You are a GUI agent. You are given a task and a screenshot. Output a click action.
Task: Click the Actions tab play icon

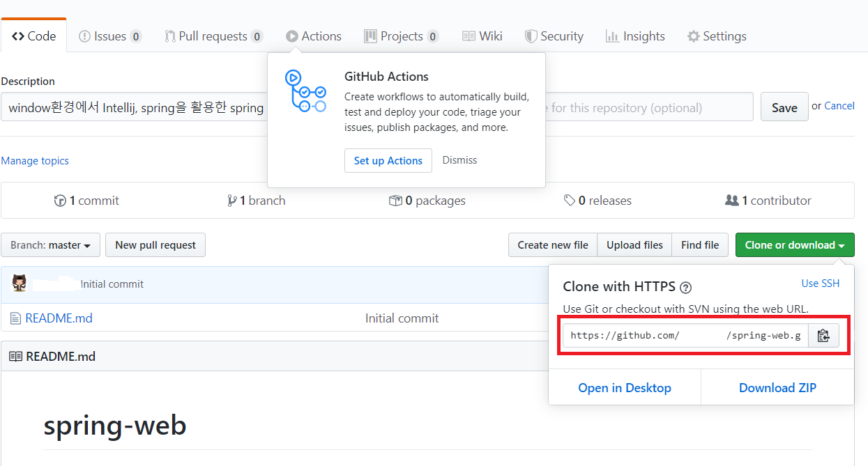[x=292, y=36]
